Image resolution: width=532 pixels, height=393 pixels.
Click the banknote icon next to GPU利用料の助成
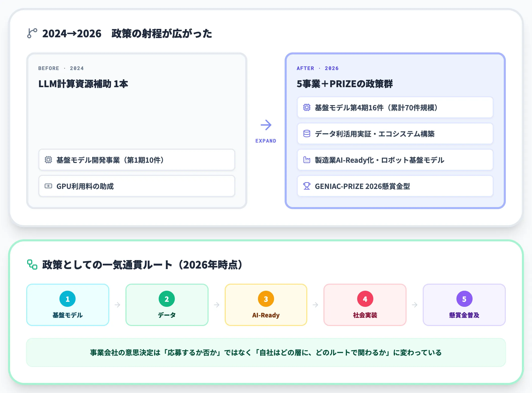point(48,186)
